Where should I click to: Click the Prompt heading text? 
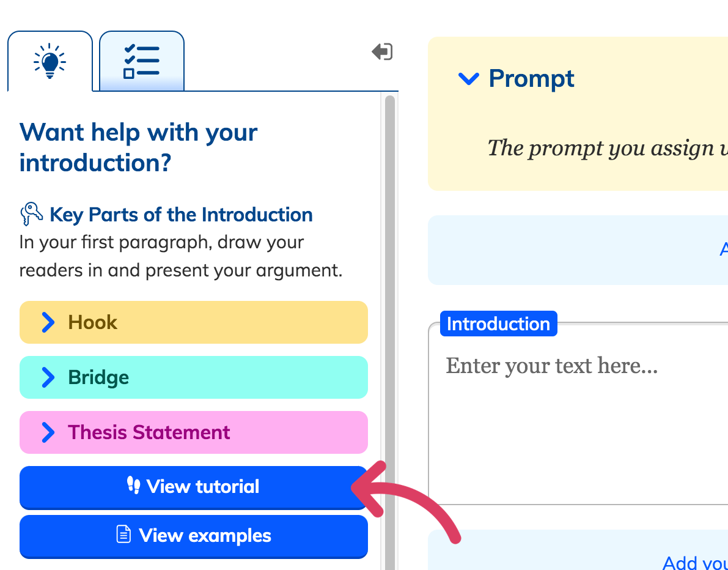coord(531,78)
